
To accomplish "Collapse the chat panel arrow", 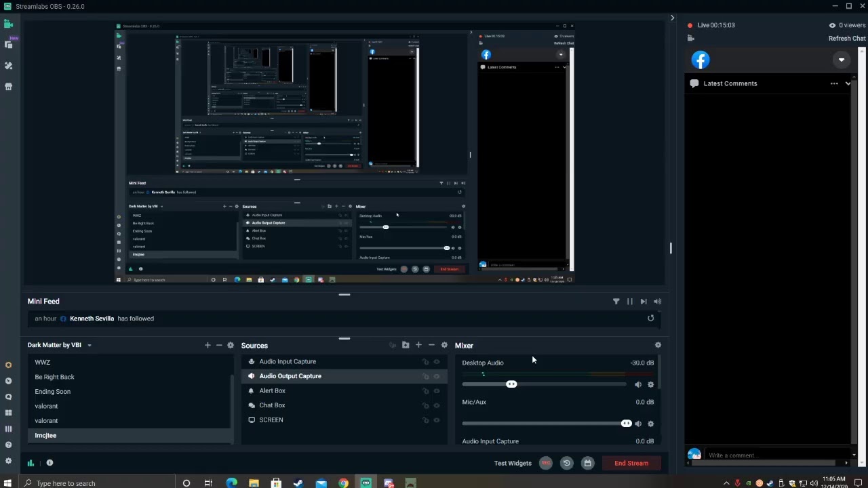I will [673, 18].
